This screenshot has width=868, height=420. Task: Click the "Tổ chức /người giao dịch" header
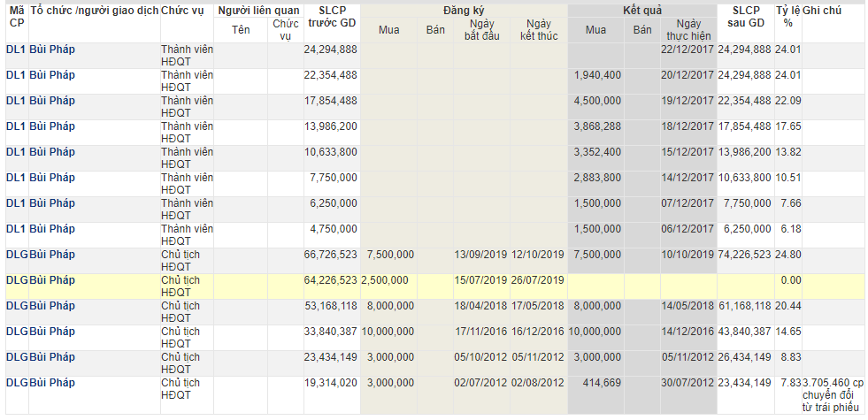click(94, 10)
